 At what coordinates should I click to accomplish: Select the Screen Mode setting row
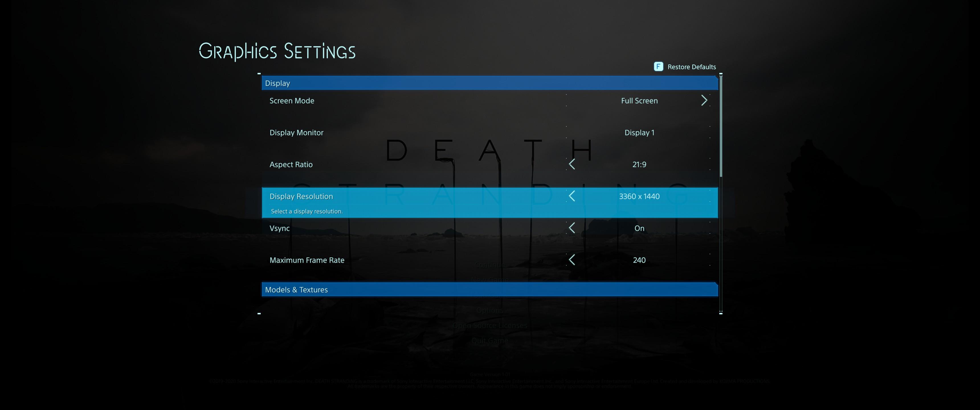(x=292, y=101)
